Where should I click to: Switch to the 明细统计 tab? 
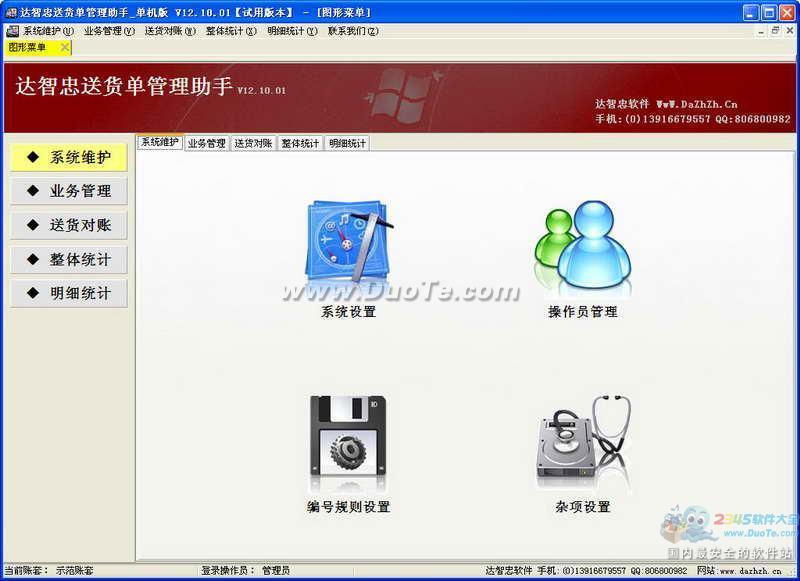(x=347, y=143)
